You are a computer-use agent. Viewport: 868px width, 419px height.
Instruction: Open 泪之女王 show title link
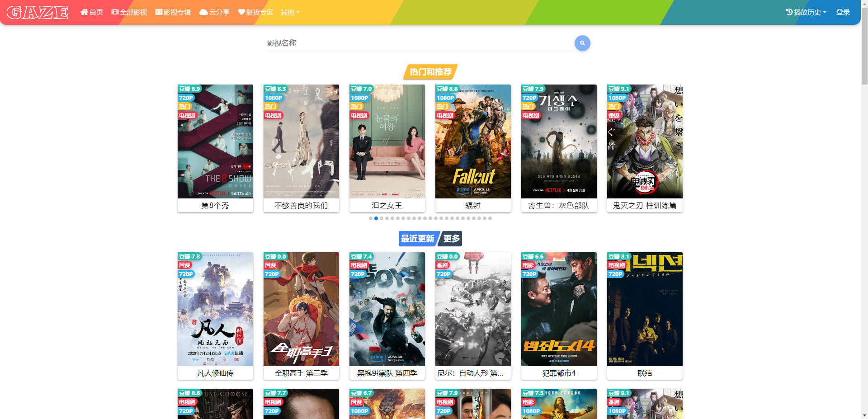click(x=387, y=206)
